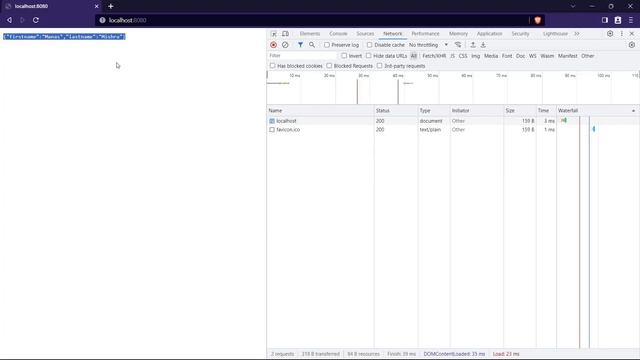Viewport: 640px width, 360px height.
Task: Check 3rd-party requests checkbox
Action: click(380, 66)
